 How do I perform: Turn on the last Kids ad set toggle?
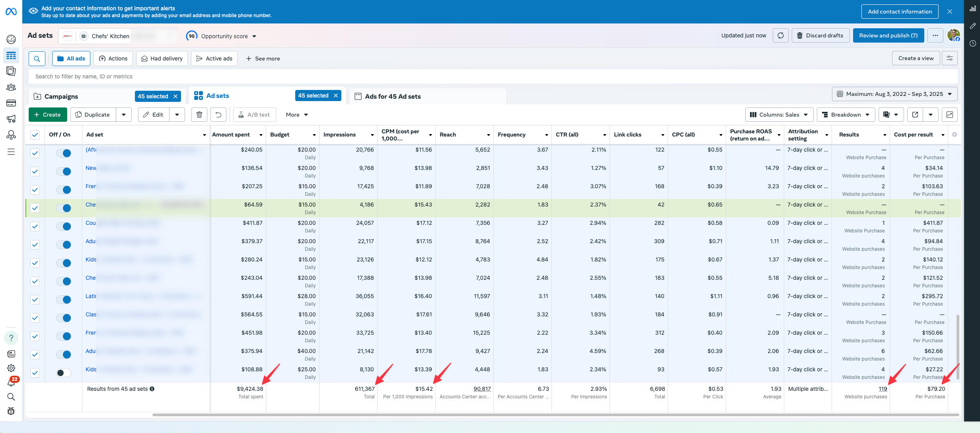point(63,373)
